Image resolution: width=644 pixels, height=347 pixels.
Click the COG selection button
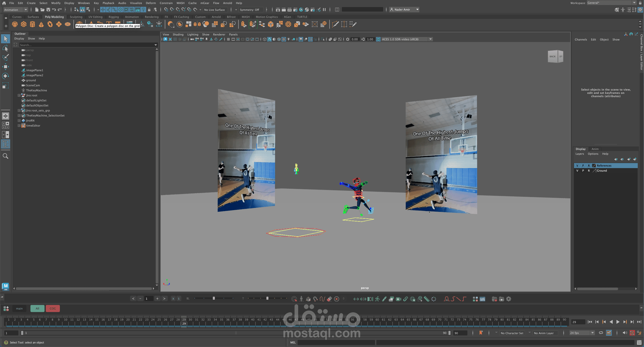pos(53,309)
